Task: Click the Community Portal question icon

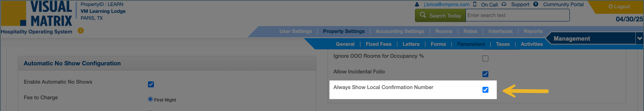Action: click(535, 4)
